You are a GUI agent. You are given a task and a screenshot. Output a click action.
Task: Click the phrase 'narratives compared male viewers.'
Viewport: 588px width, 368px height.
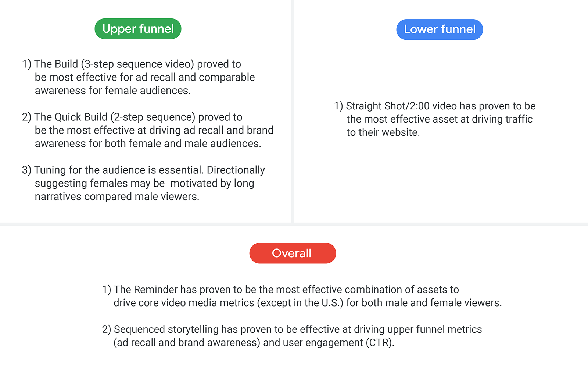117,197
